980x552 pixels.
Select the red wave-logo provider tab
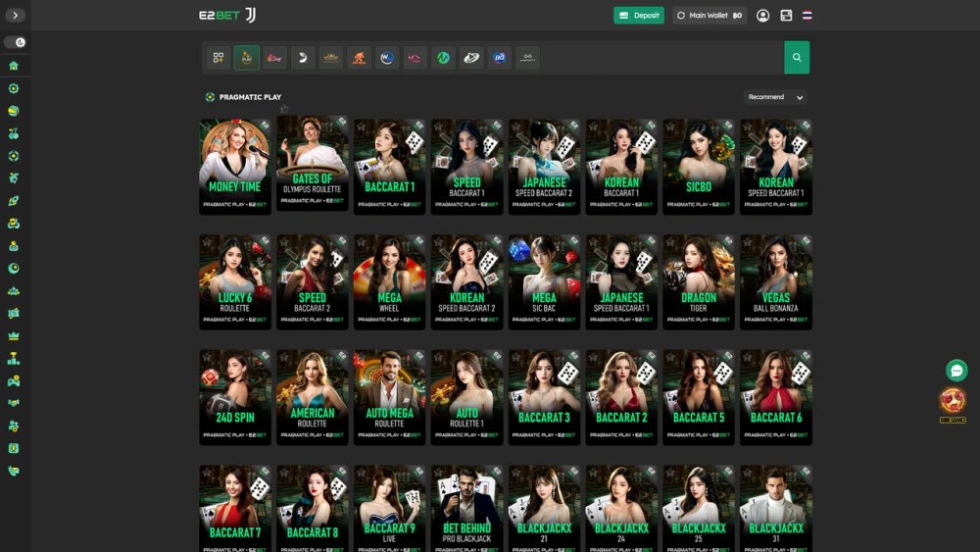[415, 58]
